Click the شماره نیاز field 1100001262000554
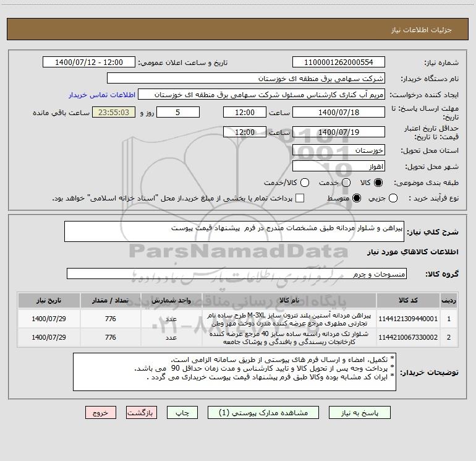This screenshot has height=461, width=476. [339, 62]
